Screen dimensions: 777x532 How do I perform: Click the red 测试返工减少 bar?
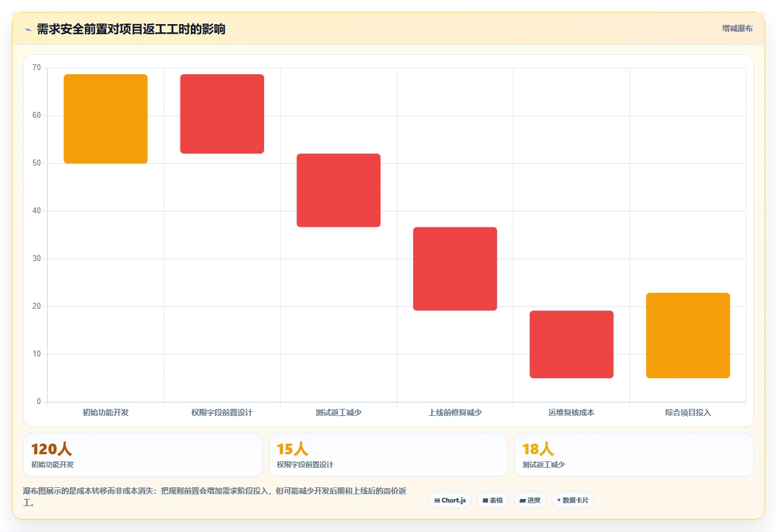click(x=338, y=190)
